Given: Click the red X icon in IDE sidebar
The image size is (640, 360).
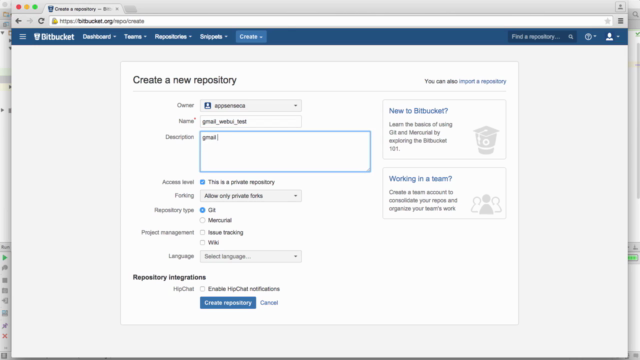Looking at the screenshot, I should 5,336.
